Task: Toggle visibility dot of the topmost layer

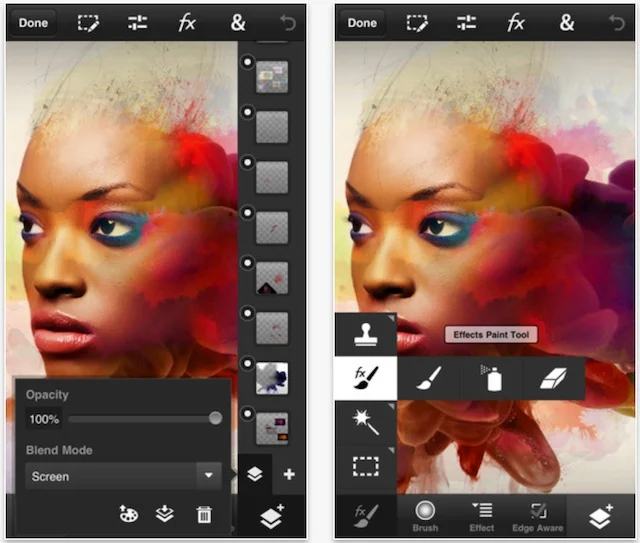Action: [x=246, y=63]
